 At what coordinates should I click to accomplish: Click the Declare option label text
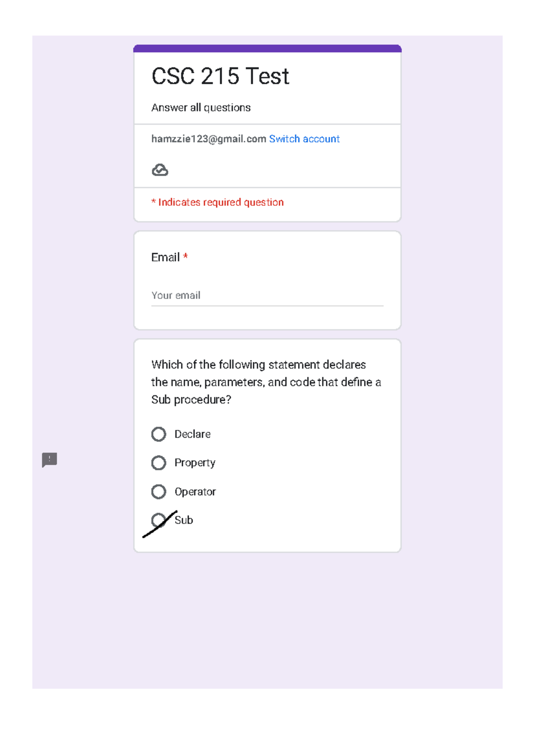192,434
